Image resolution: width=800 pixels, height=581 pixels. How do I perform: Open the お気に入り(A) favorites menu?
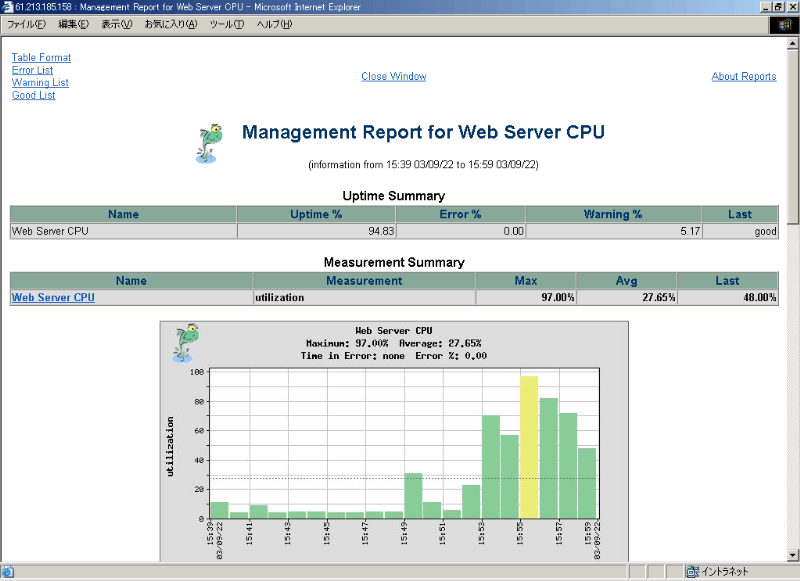(171, 24)
